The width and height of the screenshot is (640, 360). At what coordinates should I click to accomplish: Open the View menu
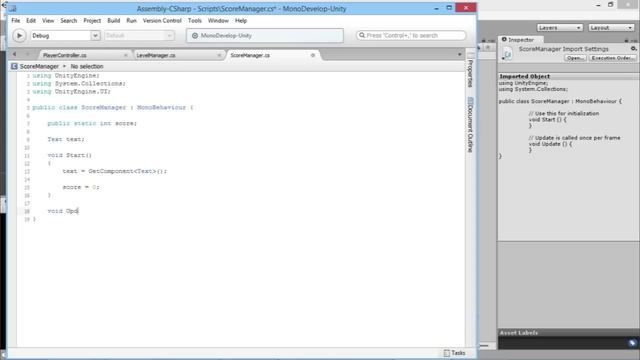(x=48, y=20)
